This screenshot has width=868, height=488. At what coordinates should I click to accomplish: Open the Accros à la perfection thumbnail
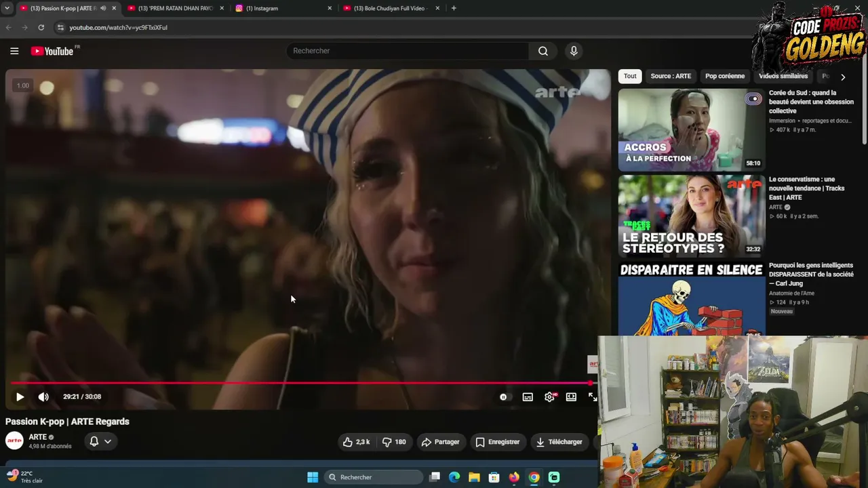(x=691, y=129)
